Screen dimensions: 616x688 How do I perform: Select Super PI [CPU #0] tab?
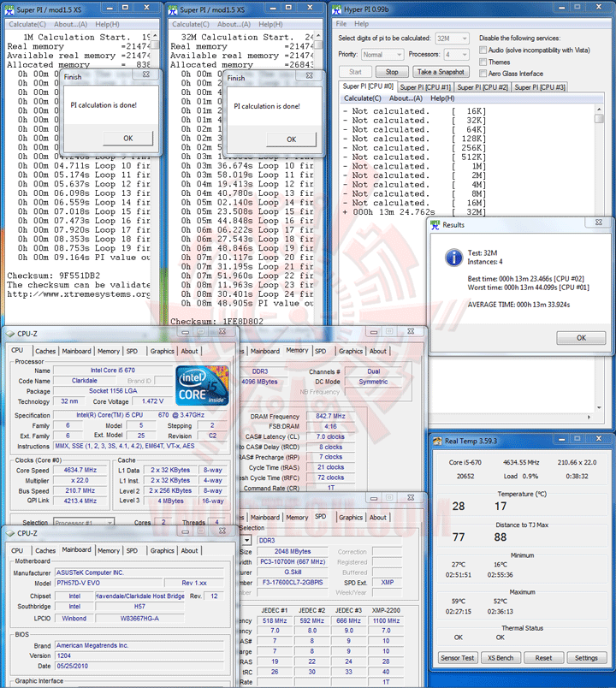click(x=368, y=86)
